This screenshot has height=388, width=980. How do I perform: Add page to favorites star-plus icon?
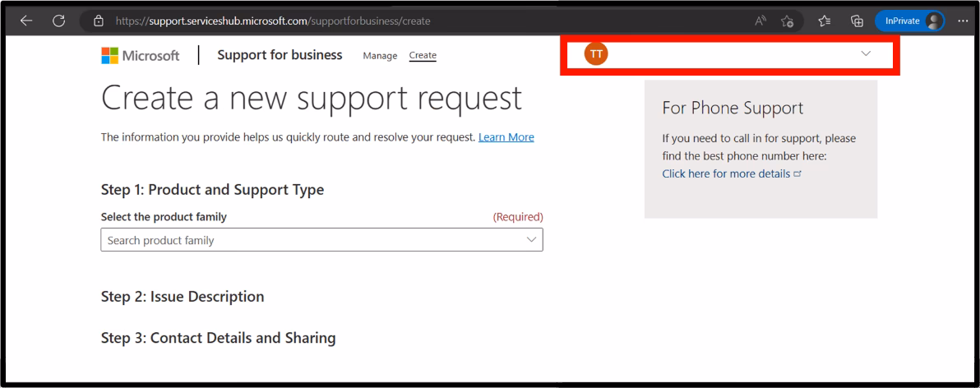(x=787, y=21)
